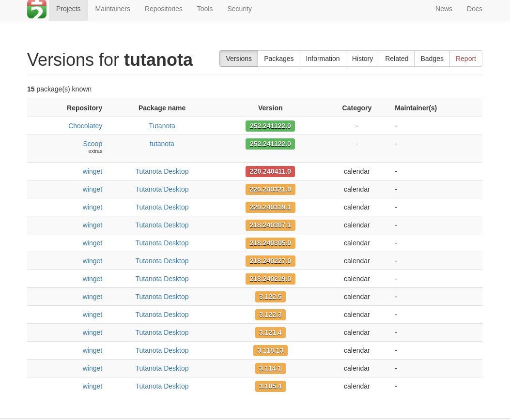Screen dimensions: 510x420
Task: Open the Projects menu item
Action: [x=68, y=9]
